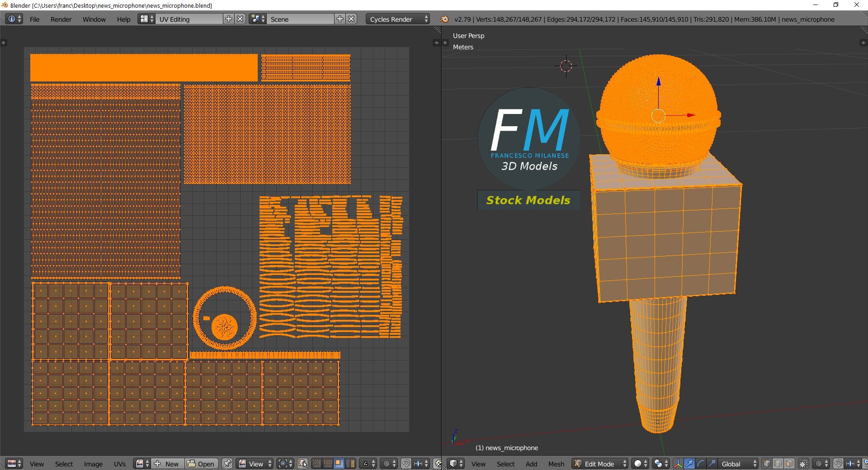Select mesh vertex select mode

[x=767, y=464]
